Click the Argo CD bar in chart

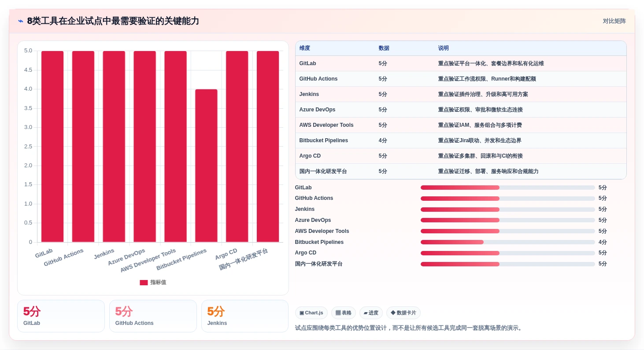(237, 147)
